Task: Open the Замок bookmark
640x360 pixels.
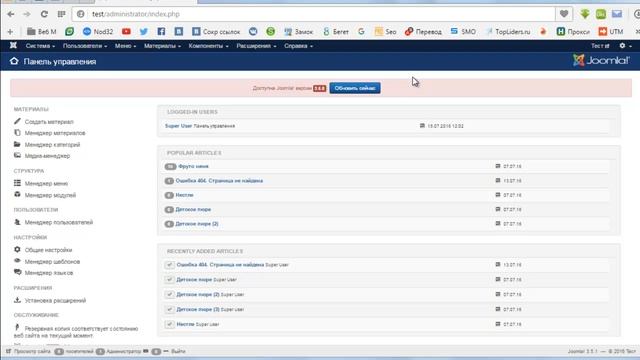Action: pyautogui.click(x=298, y=31)
